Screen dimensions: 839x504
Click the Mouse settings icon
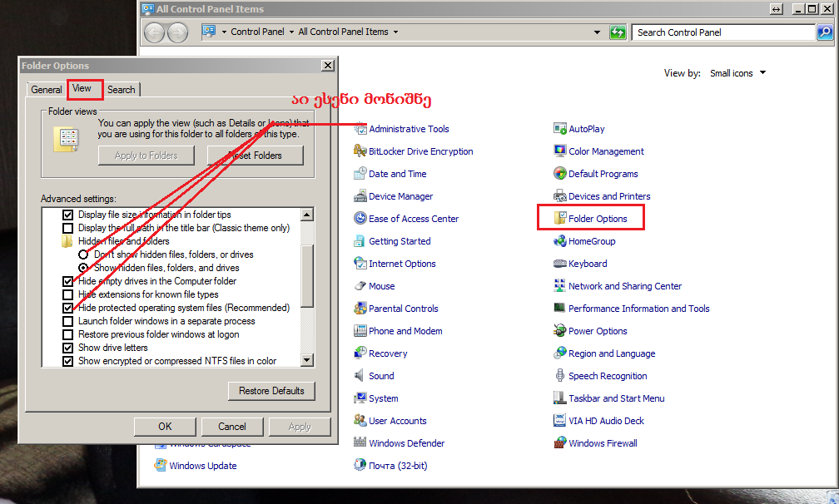point(360,286)
